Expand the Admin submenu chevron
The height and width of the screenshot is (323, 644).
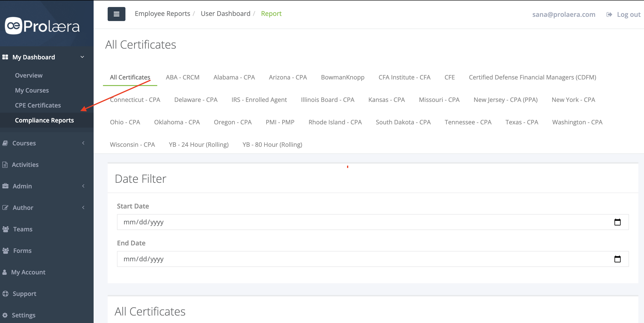(x=83, y=186)
